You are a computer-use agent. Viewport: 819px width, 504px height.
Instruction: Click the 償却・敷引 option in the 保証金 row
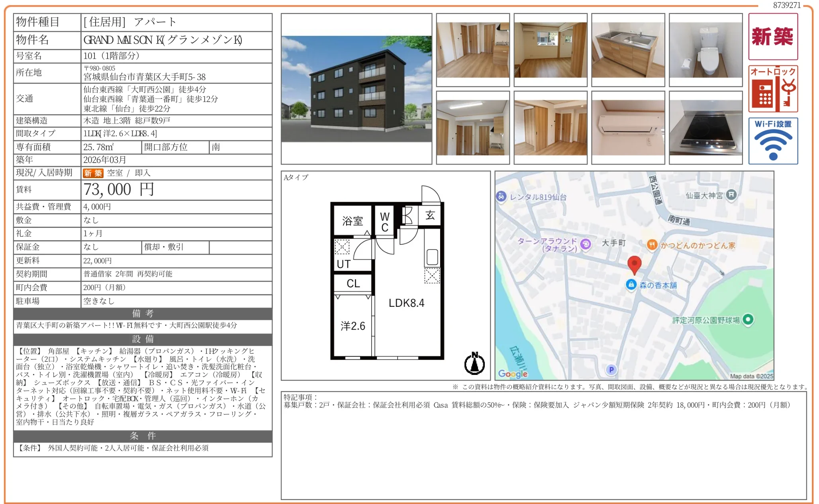(x=163, y=247)
